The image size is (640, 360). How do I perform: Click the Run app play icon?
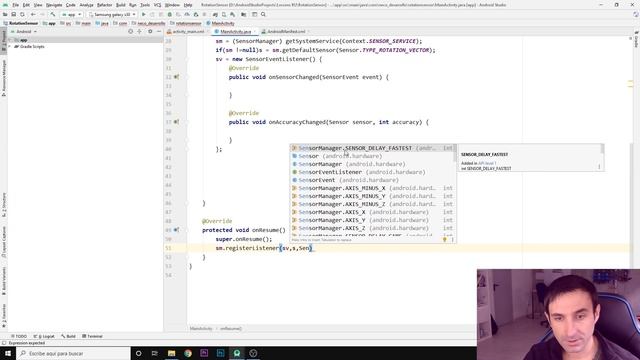(x=144, y=14)
